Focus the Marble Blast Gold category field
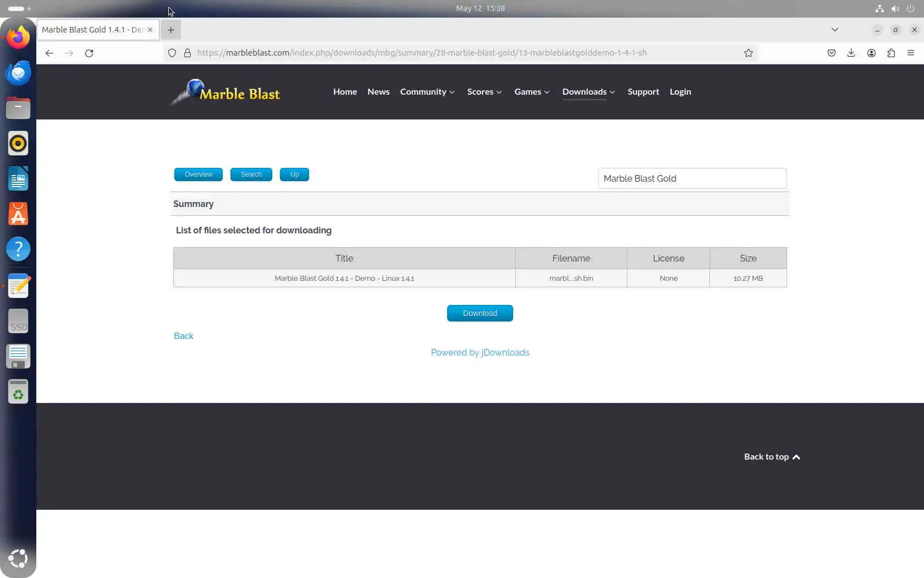924x578 pixels. [x=692, y=178]
